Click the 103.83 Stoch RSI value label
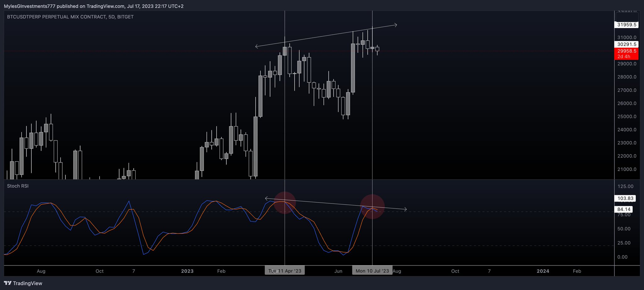This screenshot has height=290, width=644. coord(625,198)
